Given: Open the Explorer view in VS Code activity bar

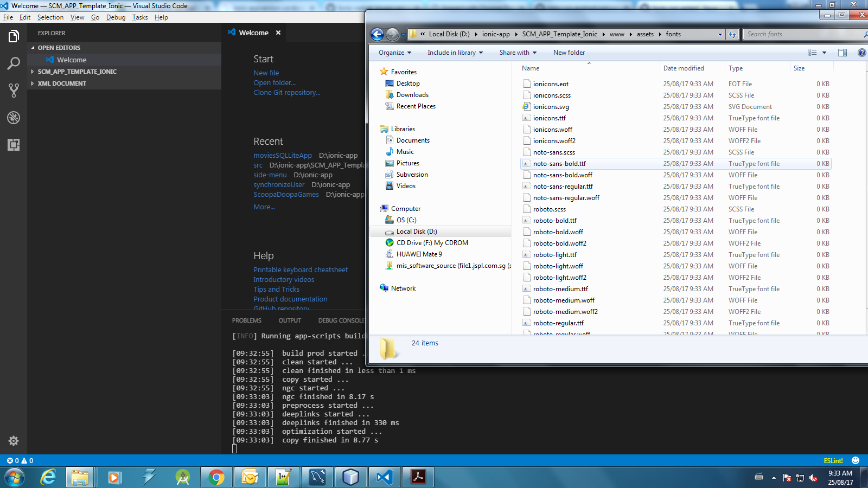Looking at the screenshot, I should 14,36.
